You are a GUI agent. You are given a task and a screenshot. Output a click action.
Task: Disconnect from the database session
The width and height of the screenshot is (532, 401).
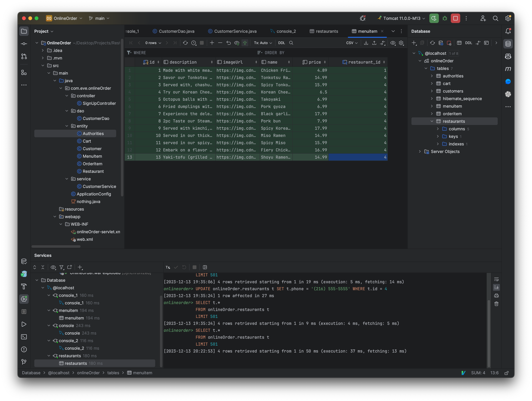(x=449, y=43)
